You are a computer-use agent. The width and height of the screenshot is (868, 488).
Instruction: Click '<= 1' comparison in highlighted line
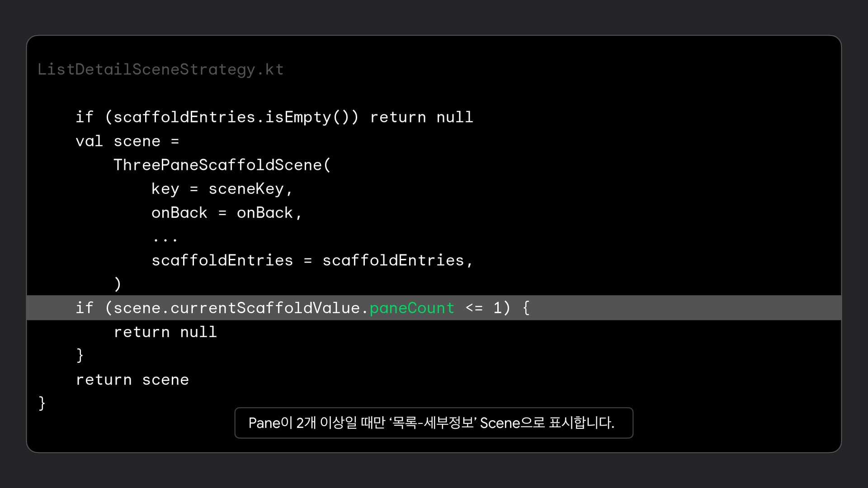click(x=484, y=308)
